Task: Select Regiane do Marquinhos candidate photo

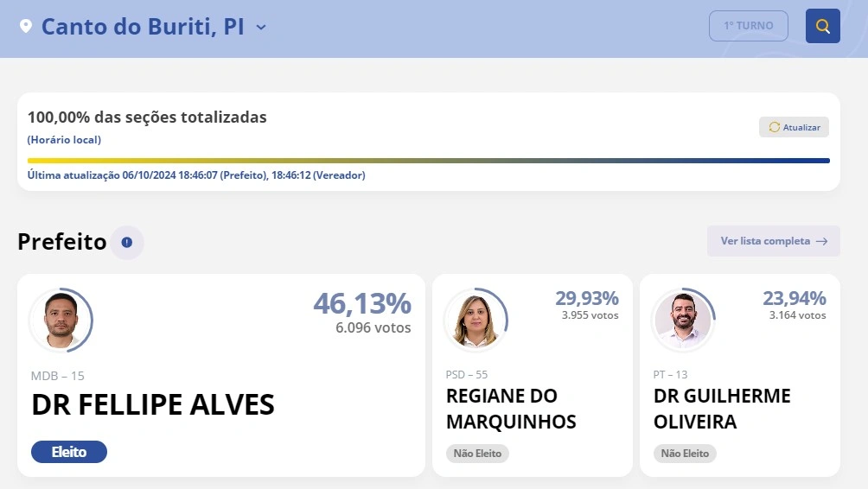Action: point(475,320)
